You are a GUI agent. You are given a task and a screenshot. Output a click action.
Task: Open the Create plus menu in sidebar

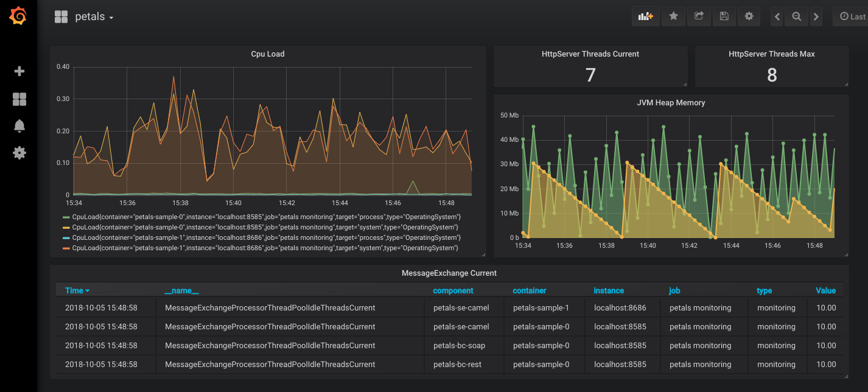19,71
